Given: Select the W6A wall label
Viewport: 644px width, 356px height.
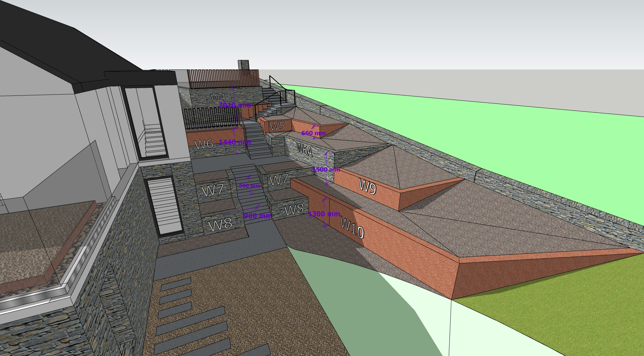Looking at the screenshot, I should [304, 150].
